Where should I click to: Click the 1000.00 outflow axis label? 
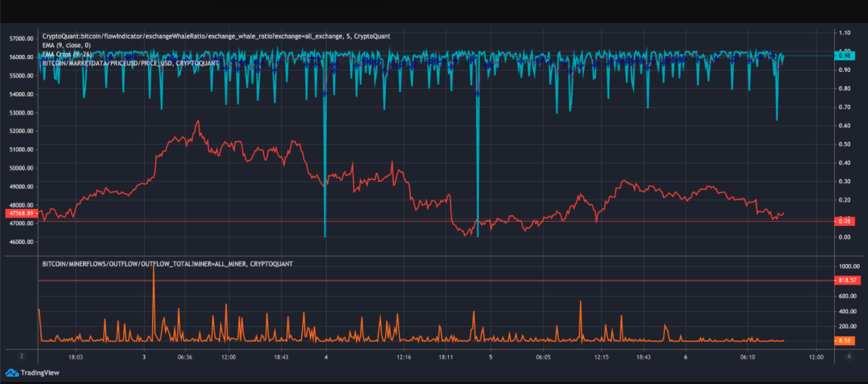pyautogui.click(x=849, y=267)
